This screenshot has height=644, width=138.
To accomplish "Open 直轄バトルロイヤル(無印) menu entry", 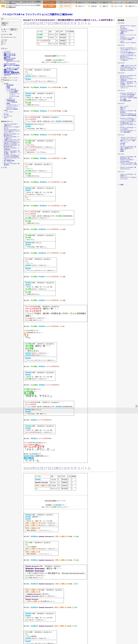I will 11,70.
